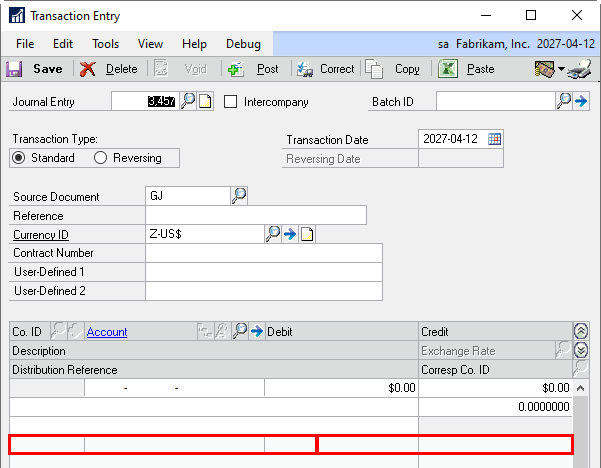This screenshot has width=601, height=468.
Task: Click the Exchange Rate lookup icon
Action: tap(563, 350)
